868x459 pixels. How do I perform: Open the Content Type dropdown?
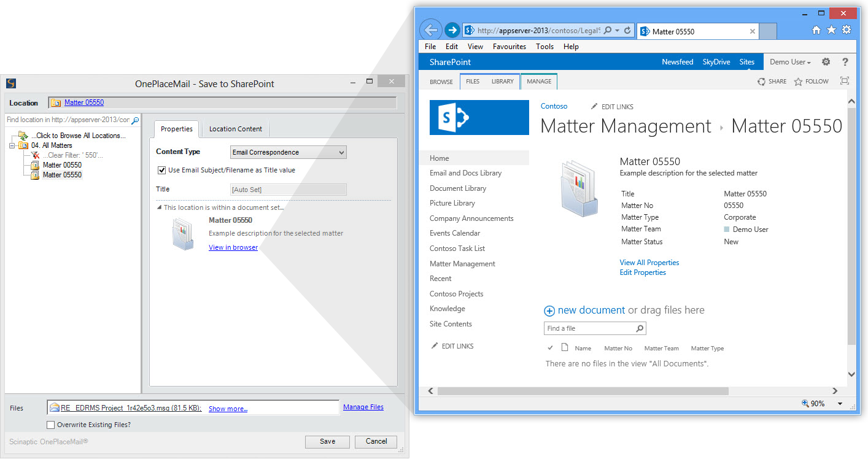tap(289, 152)
